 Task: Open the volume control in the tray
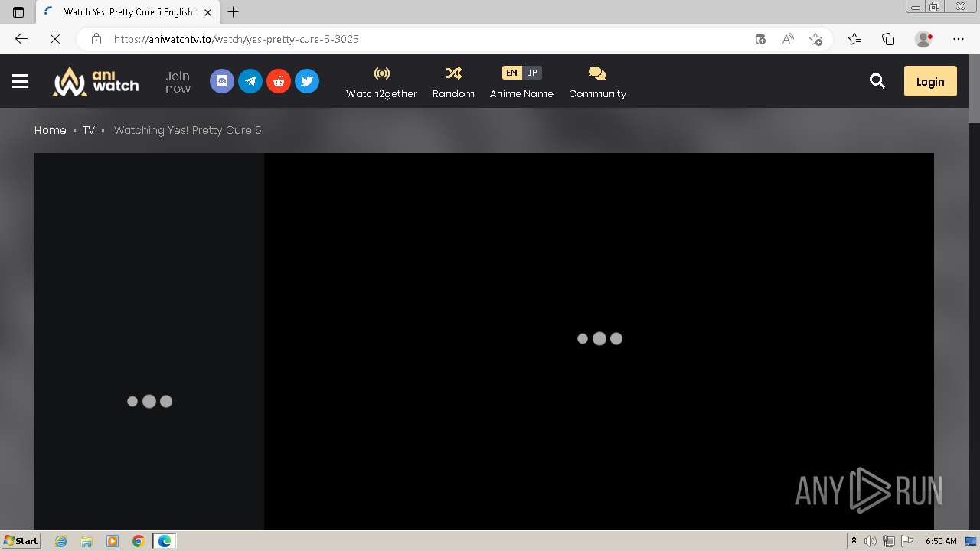coord(871,541)
